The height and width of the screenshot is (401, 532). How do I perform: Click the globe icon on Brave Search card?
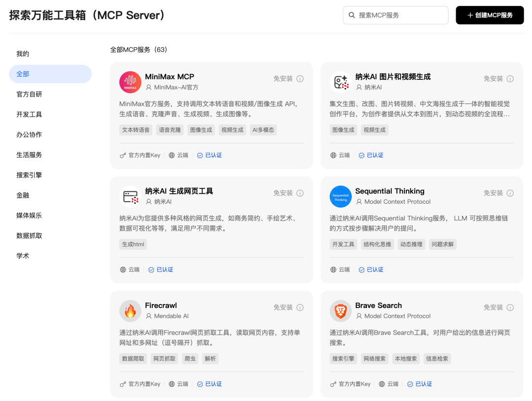click(382, 384)
